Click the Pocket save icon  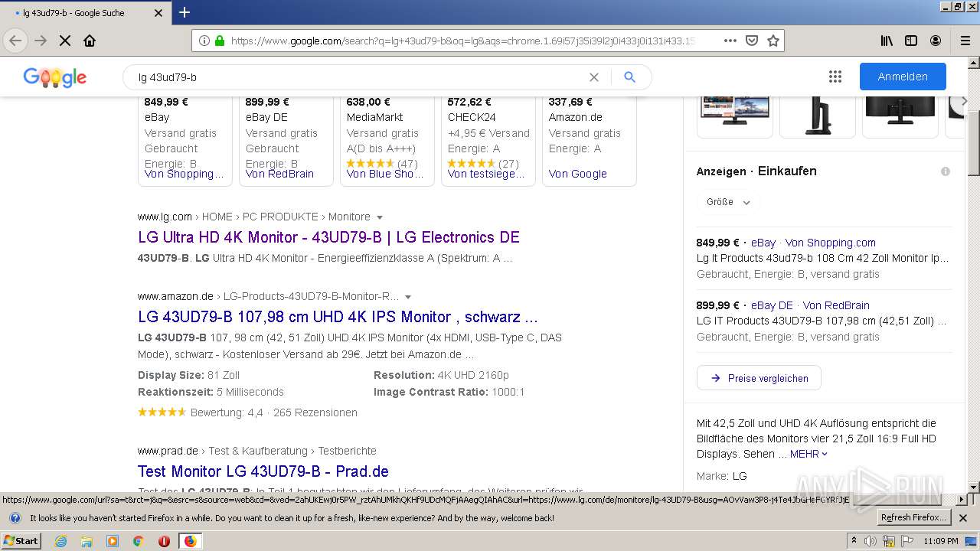coord(752,41)
